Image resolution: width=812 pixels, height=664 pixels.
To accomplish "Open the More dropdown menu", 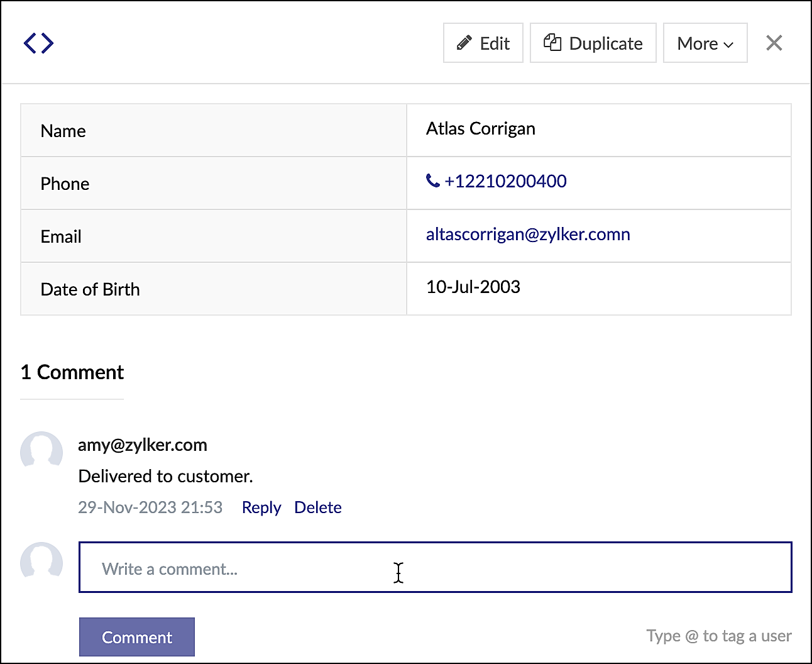I will pyautogui.click(x=705, y=43).
